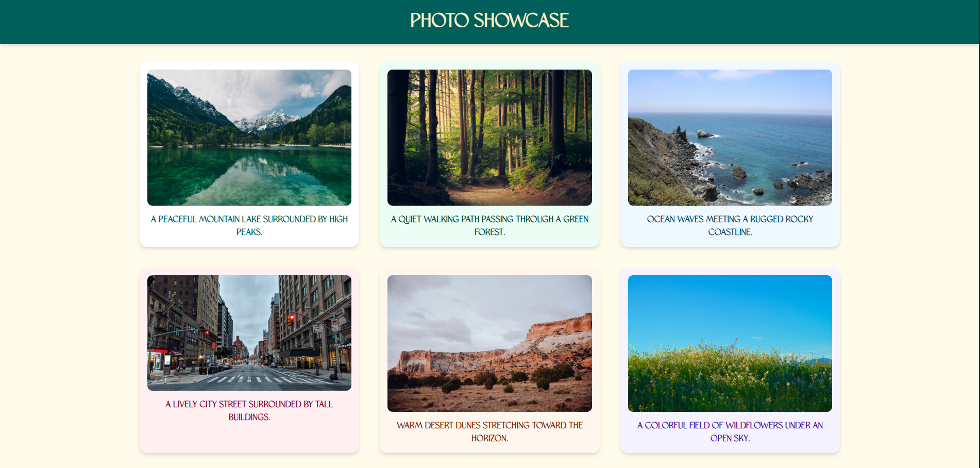Open the wildflower field photo
Viewport: 980px width, 468px height.
(x=730, y=343)
